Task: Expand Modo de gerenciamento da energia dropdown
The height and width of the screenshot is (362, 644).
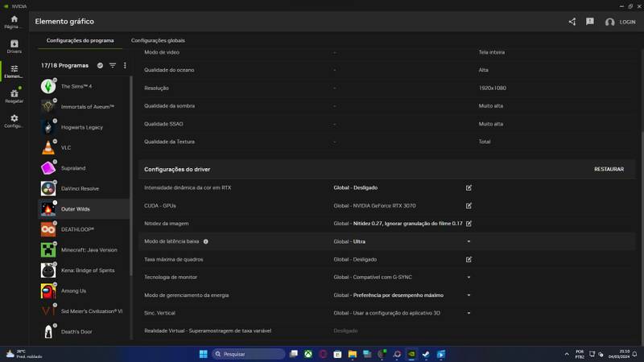Action: point(469,295)
